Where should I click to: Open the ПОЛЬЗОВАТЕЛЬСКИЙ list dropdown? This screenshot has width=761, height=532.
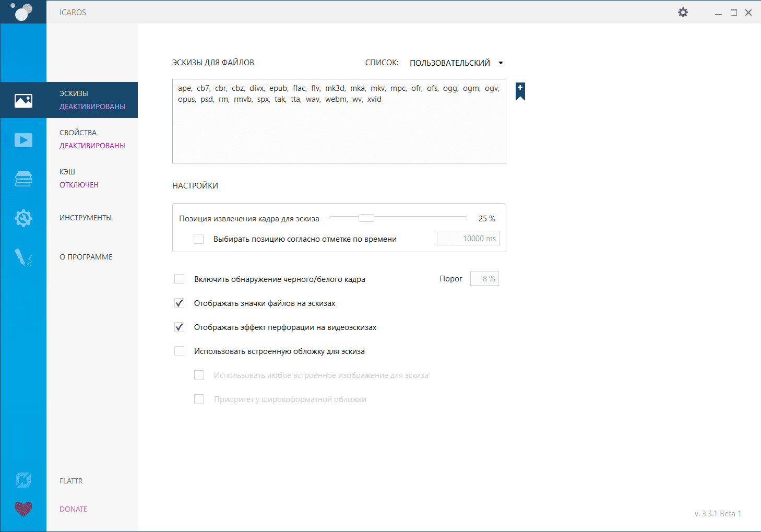(x=456, y=63)
